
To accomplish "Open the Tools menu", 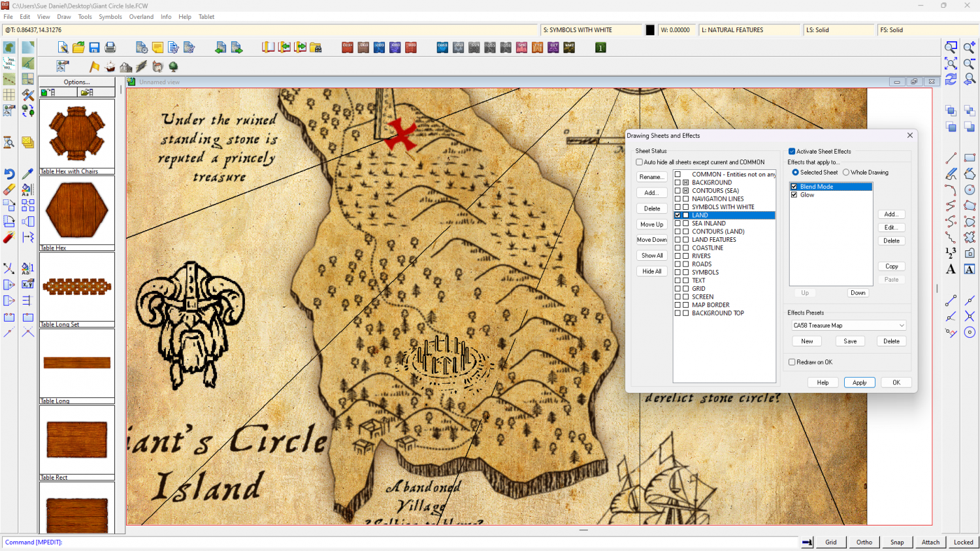I will pyautogui.click(x=85, y=17).
